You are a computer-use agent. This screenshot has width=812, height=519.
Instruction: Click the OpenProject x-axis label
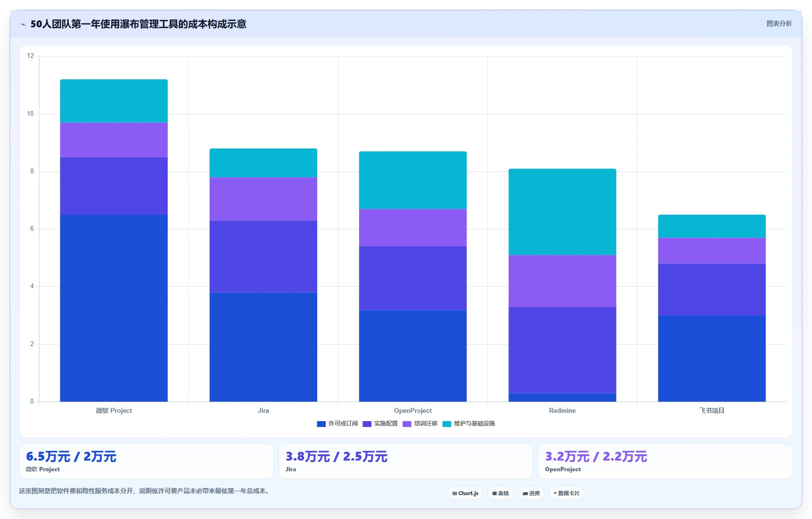point(413,410)
